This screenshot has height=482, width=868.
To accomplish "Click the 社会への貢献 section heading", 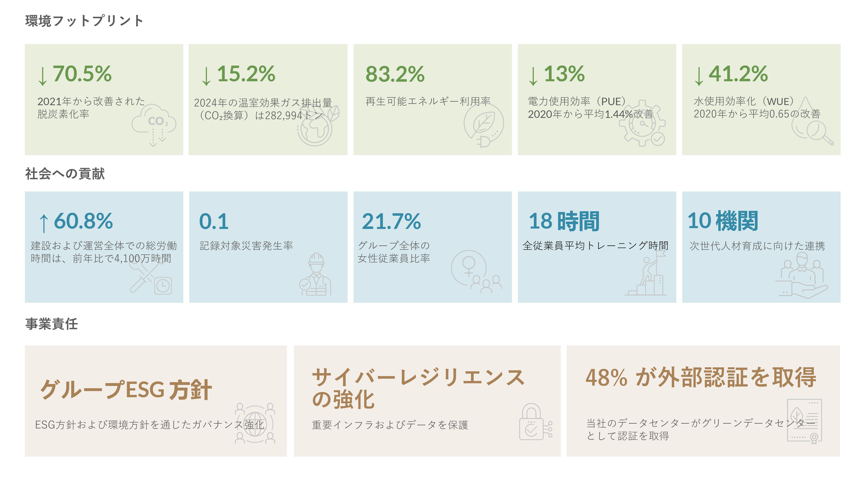I will 65,174.
